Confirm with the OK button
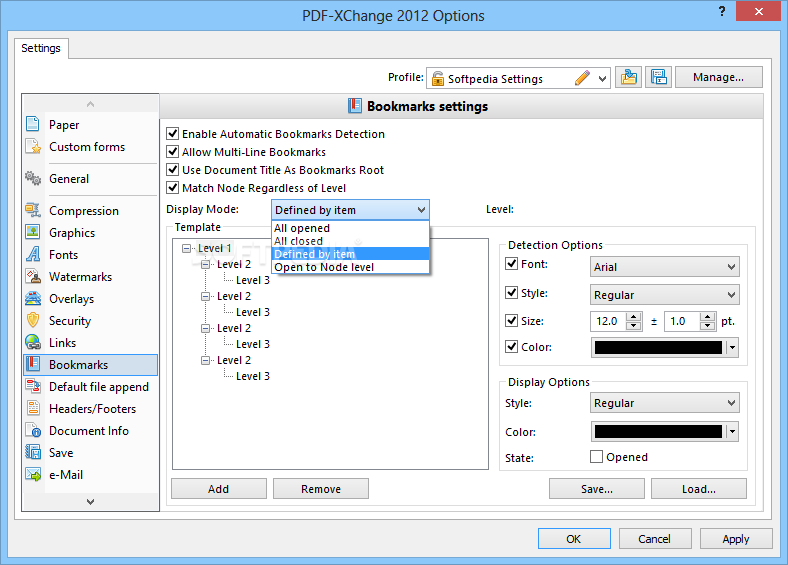This screenshot has width=788, height=565. [574, 538]
